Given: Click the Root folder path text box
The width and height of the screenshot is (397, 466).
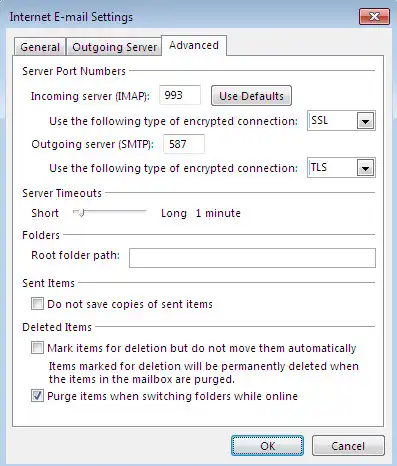Looking at the screenshot, I should pyautogui.click(x=252, y=258).
